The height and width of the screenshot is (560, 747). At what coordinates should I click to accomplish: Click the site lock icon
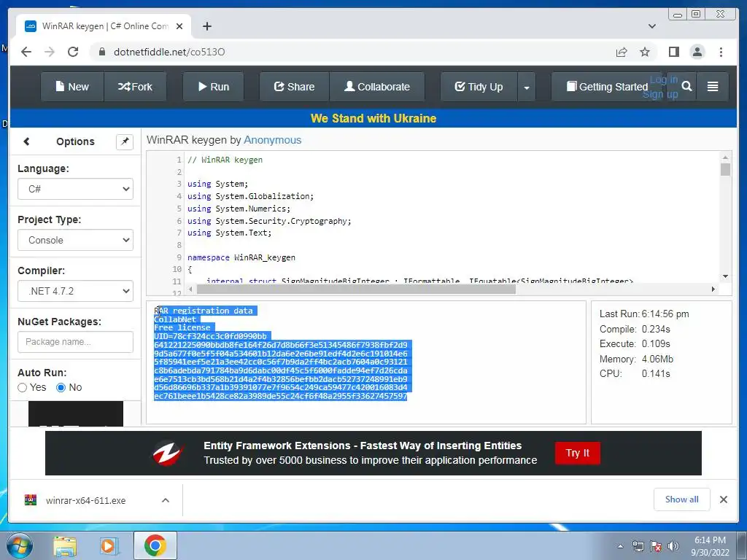[x=101, y=52]
